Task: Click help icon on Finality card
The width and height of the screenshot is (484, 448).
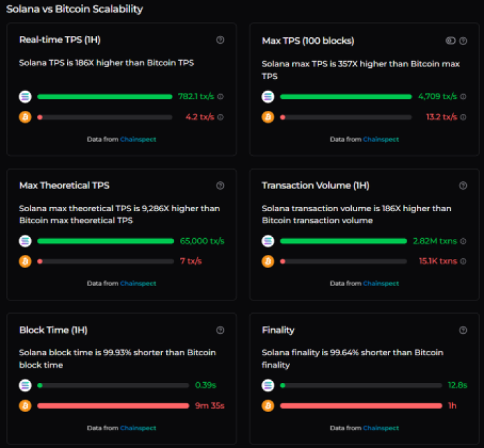Action: point(463,330)
